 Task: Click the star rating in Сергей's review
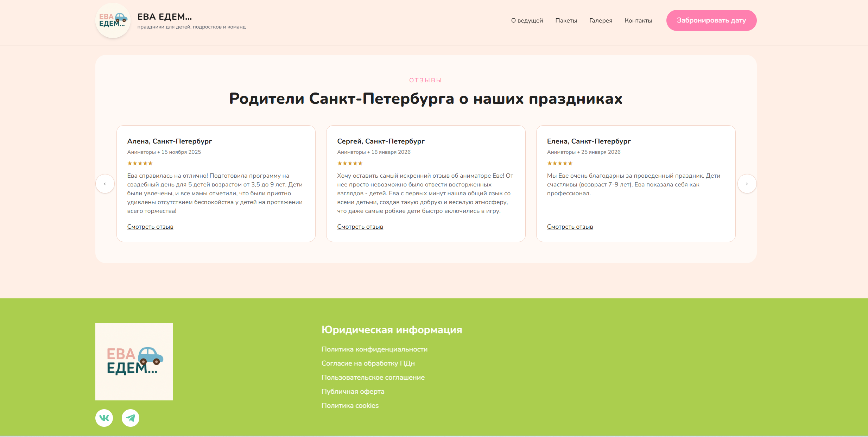point(349,163)
